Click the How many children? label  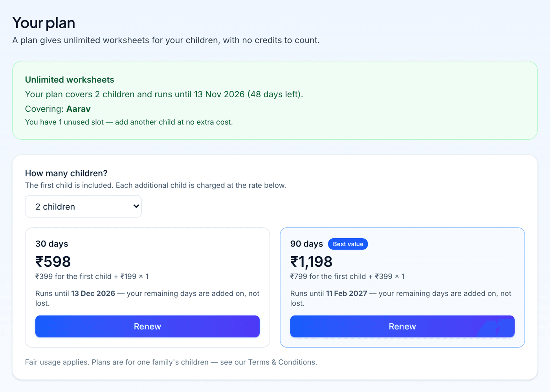pos(66,173)
